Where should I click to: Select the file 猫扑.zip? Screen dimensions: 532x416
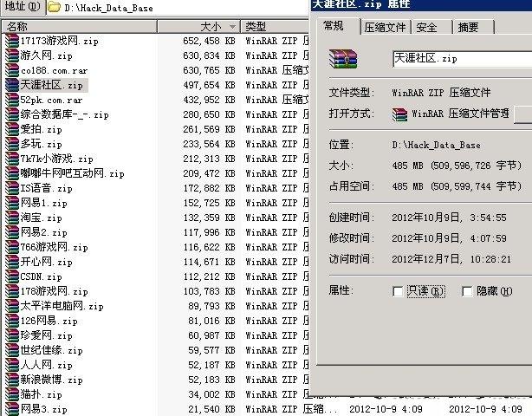[41, 394]
